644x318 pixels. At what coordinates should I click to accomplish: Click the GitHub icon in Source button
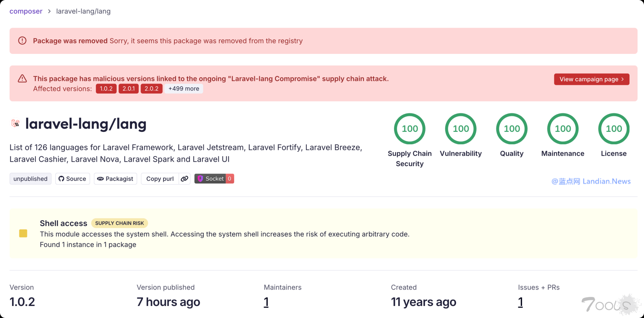[x=61, y=179]
